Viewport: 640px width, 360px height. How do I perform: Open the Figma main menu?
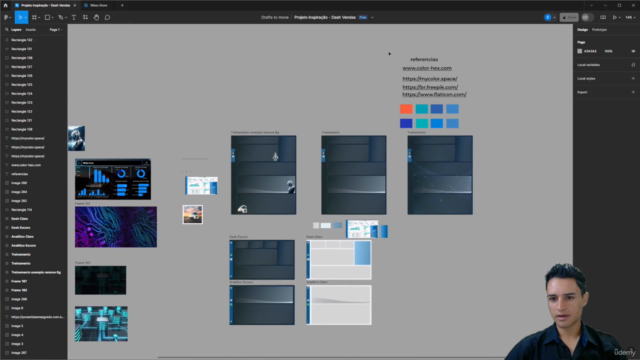click(x=7, y=18)
